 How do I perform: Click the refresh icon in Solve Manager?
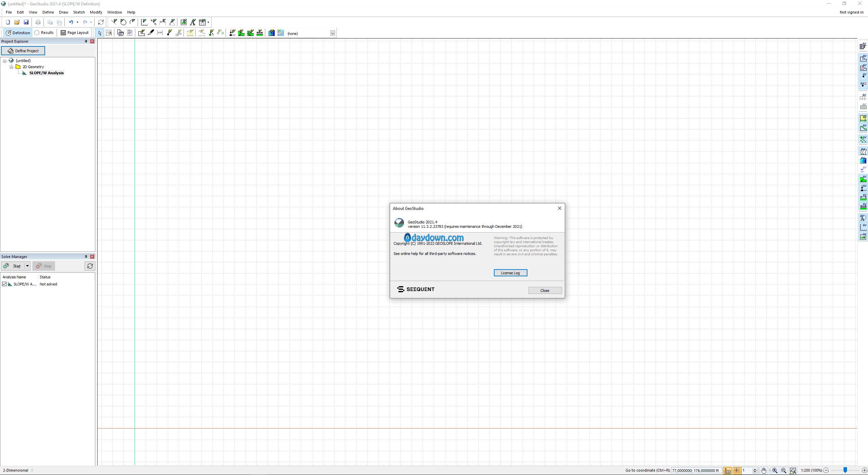tap(90, 266)
